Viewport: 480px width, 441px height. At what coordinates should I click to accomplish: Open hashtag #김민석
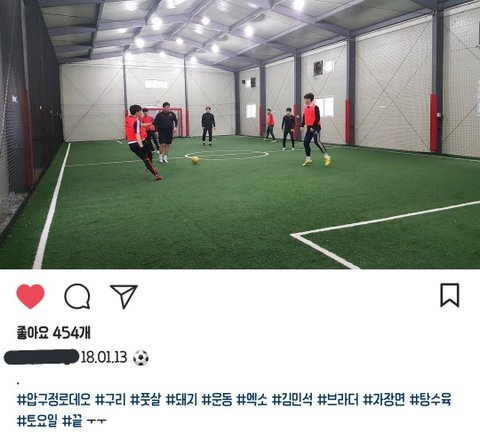pos(292,399)
